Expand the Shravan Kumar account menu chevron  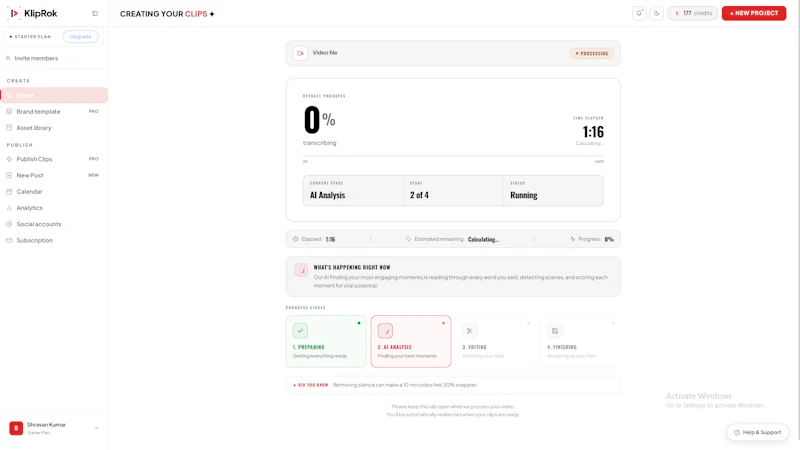pyautogui.click(x=96, y=428)
